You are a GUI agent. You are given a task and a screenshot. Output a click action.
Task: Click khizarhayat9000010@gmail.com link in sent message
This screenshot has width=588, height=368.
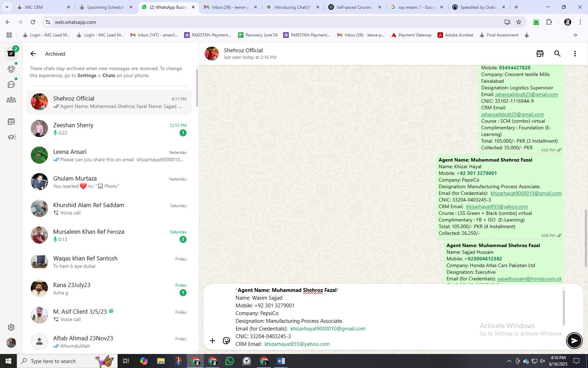pos(526,193)
